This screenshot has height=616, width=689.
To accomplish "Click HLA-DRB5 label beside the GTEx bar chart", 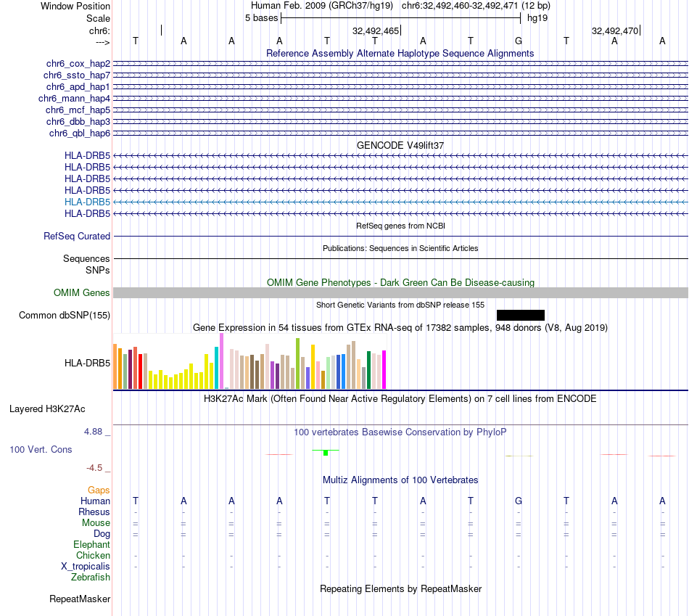I will pos(88,364).
